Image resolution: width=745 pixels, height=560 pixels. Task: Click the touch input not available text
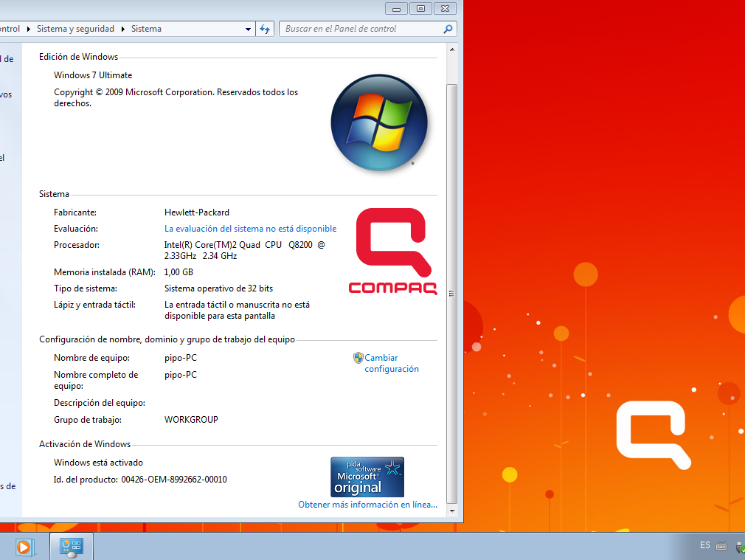(237, 311)
